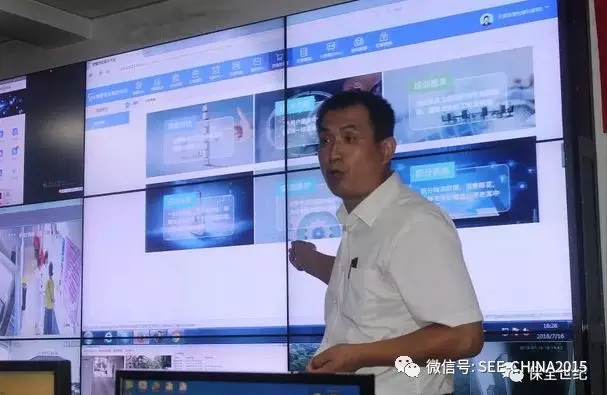Select the list icon right of the cart
The width and height of the screenshot is (607, 395).
[304, 55]
